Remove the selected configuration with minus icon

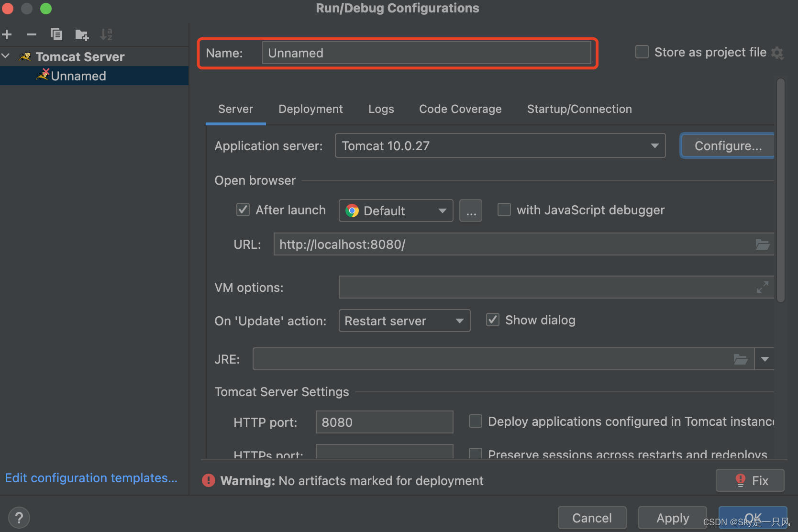point(32,34)
